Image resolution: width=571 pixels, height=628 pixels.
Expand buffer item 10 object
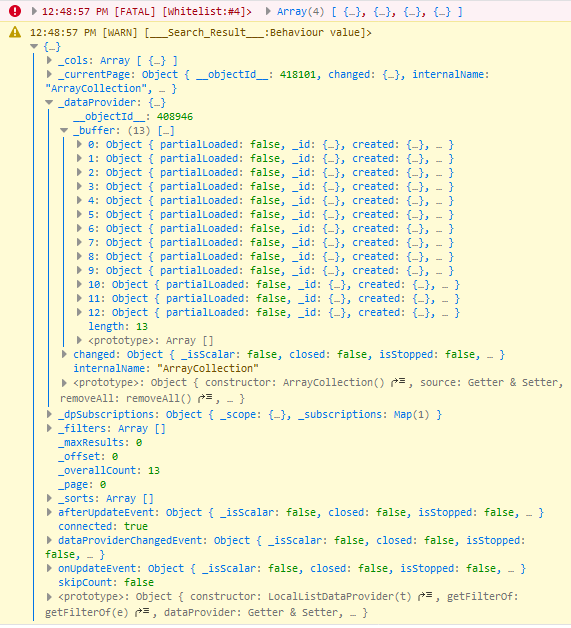point(79,284)
